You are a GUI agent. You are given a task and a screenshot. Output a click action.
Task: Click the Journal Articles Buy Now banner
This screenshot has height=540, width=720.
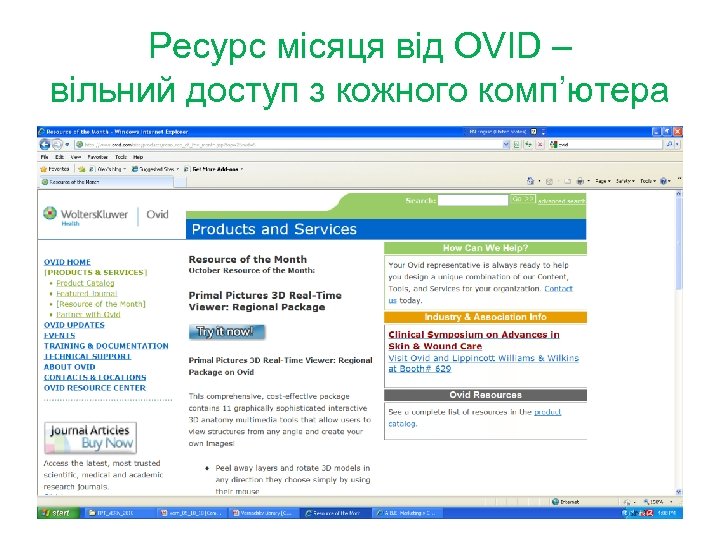[x=90, y=438]
